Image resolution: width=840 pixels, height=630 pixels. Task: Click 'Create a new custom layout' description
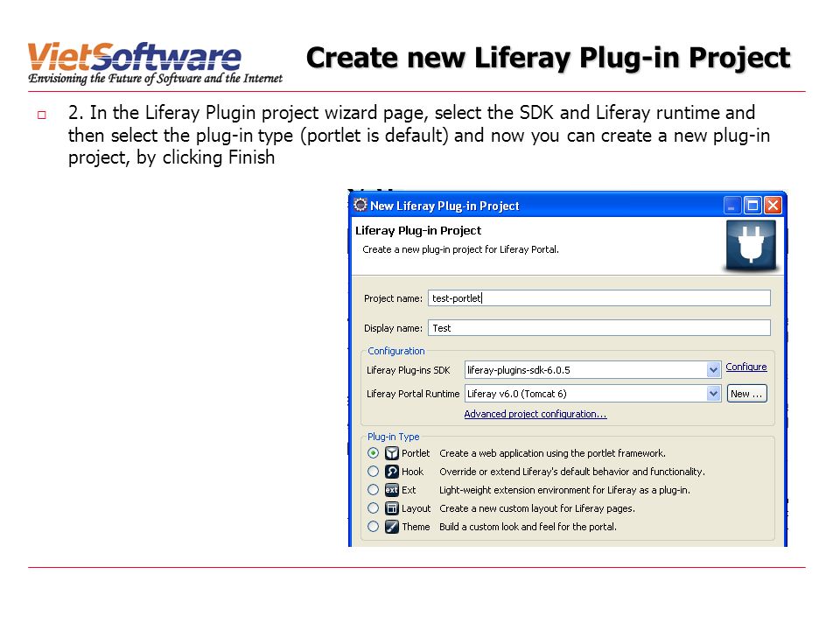(x=536, y=508)
